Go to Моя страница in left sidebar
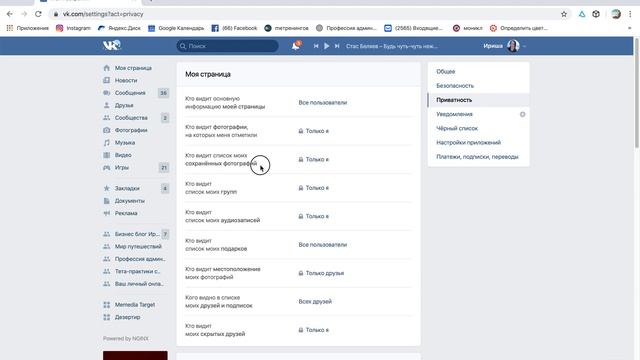This screenshot has width=640, height=360. [133, 68]
